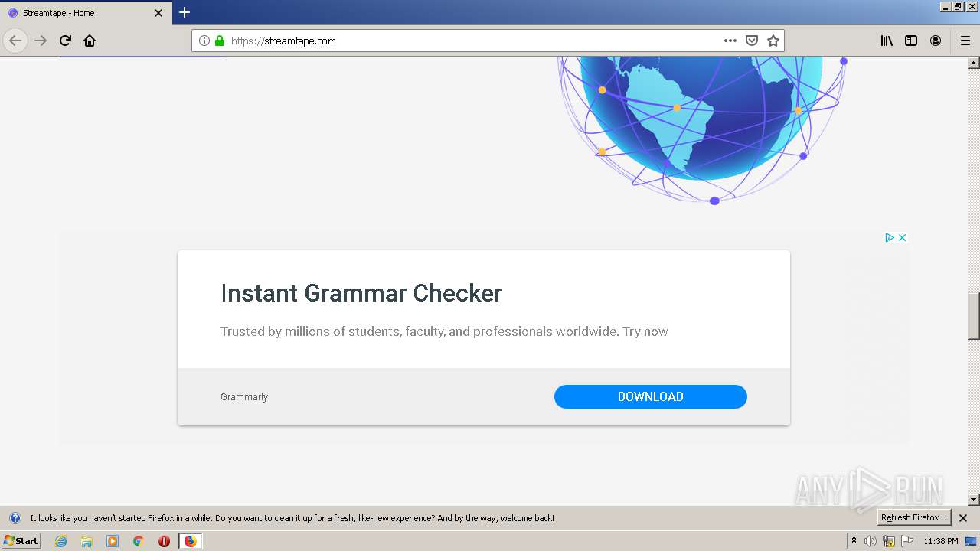This screenshot has height=551, width=980.
Task: Save the page to Pocket
Action: (752, 41)
